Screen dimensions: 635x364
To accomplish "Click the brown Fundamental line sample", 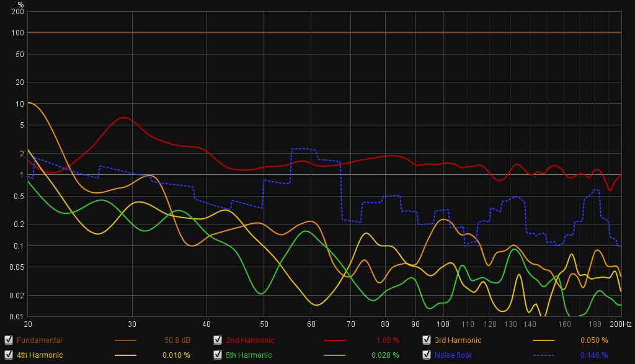I will 125,340.
